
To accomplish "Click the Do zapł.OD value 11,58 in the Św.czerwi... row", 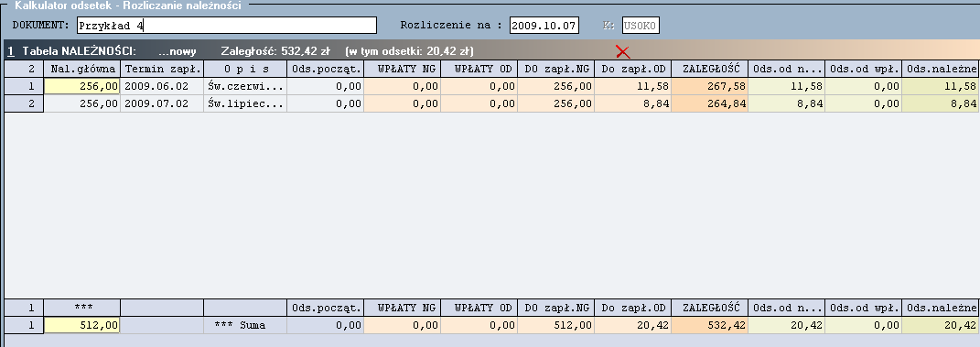I will point(633,86).
